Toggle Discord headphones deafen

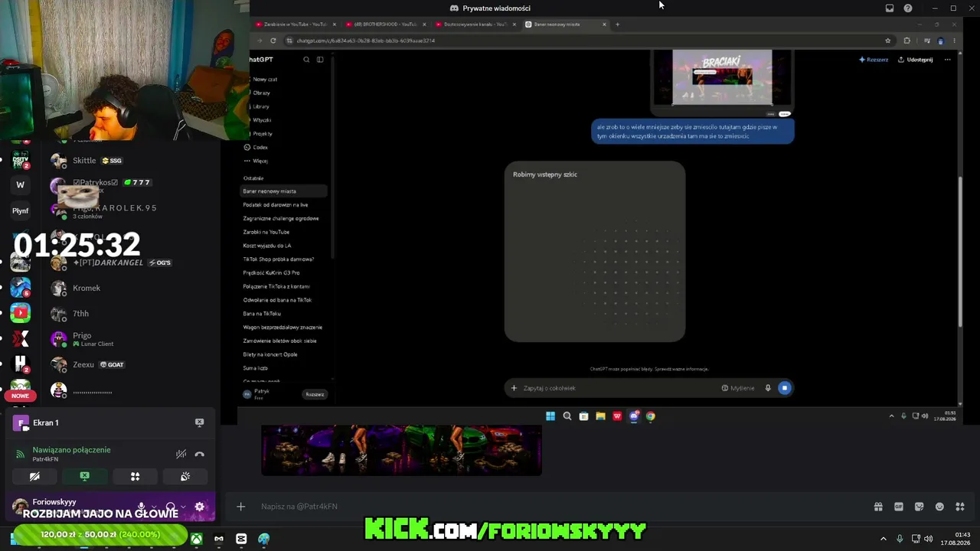coord(171,507)
